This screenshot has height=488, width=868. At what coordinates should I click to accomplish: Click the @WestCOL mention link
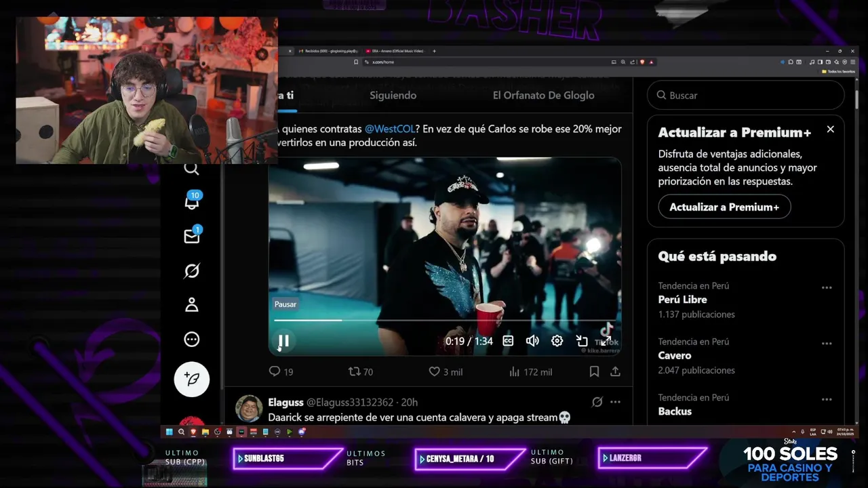(x=390, y=129)
